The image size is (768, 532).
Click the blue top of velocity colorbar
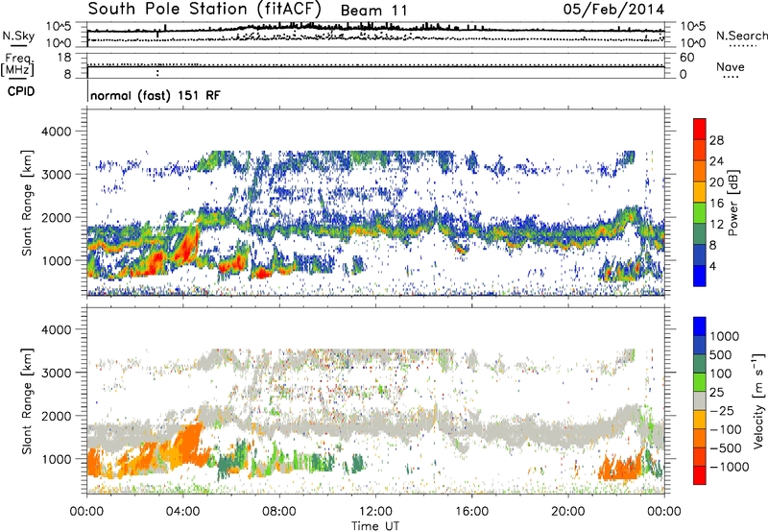[700, 326]
